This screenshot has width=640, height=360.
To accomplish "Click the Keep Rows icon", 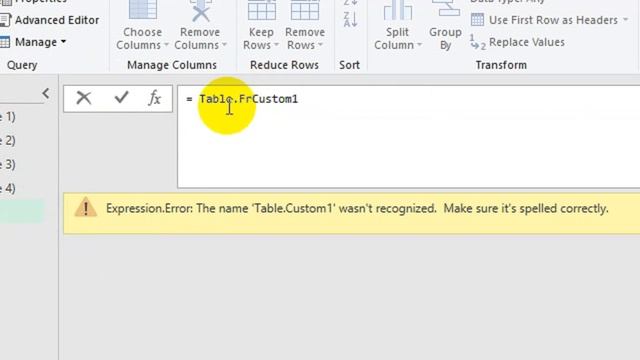I will click(262, 10).
